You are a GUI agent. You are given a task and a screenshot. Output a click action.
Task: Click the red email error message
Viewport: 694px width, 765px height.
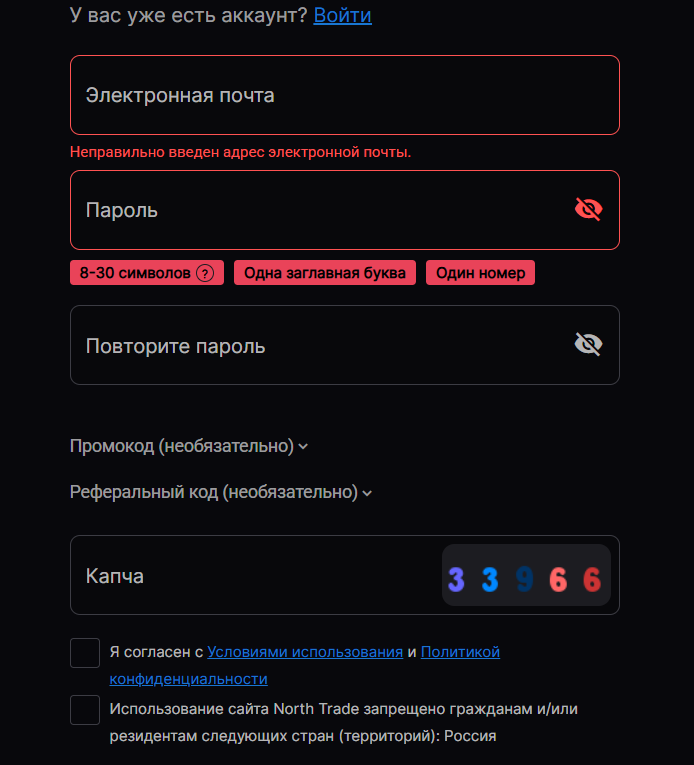click(x=240, y=152)
